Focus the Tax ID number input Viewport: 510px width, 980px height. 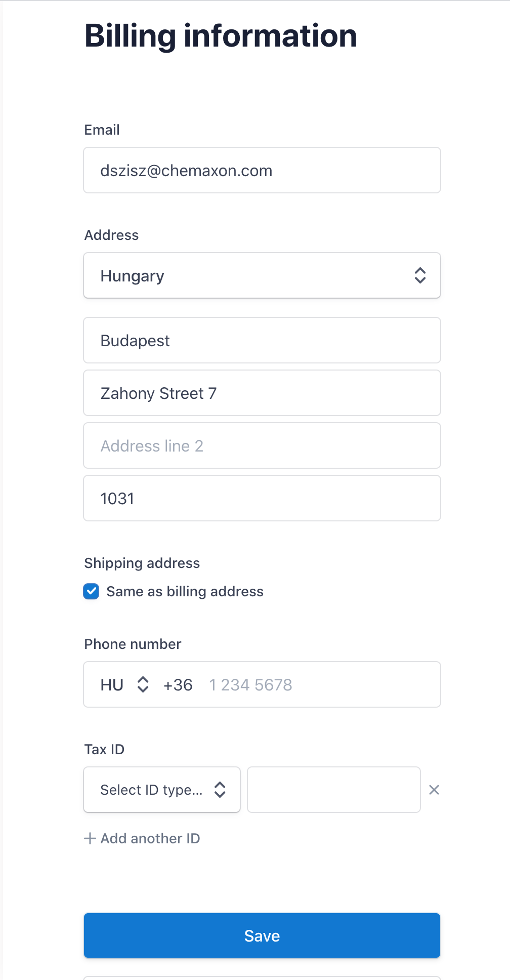coord(334,790)
